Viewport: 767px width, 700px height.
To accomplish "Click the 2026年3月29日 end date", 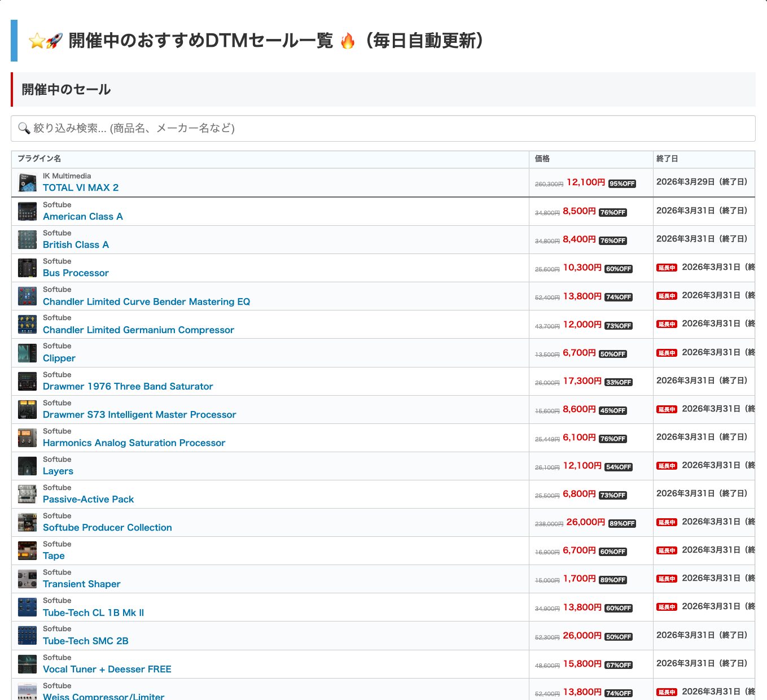I will (702, 182).
